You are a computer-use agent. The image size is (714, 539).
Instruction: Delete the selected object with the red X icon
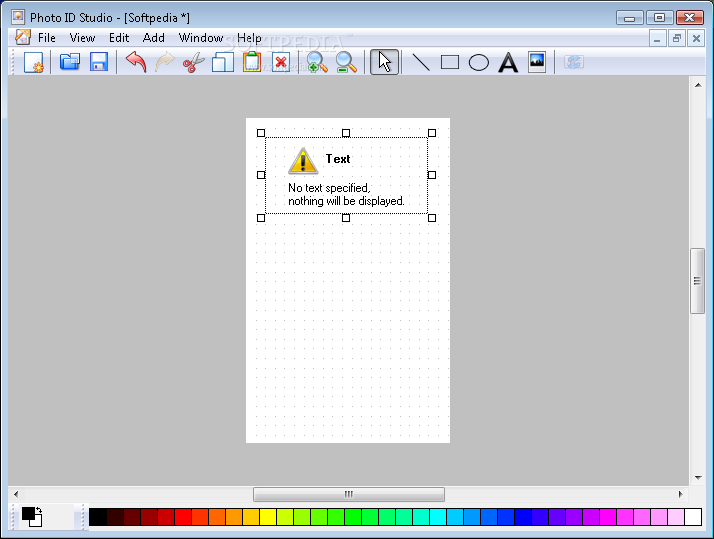281,62
